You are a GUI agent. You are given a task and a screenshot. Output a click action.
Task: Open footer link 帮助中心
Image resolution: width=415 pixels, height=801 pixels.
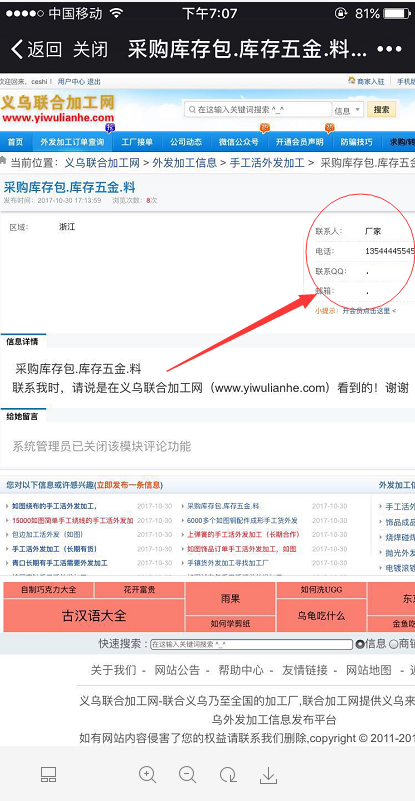coord(241,670)
